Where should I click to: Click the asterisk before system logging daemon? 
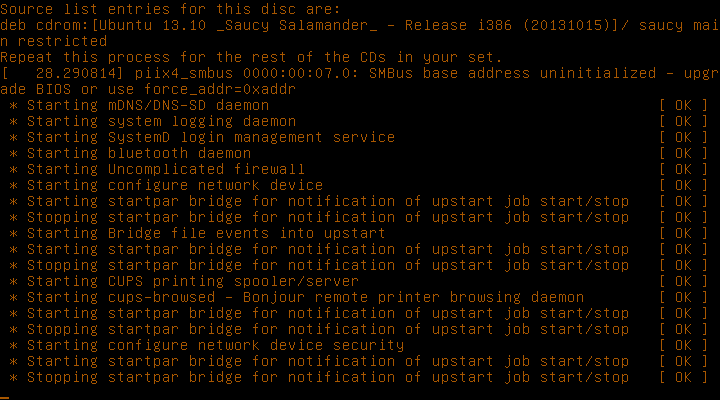[14, 122]
